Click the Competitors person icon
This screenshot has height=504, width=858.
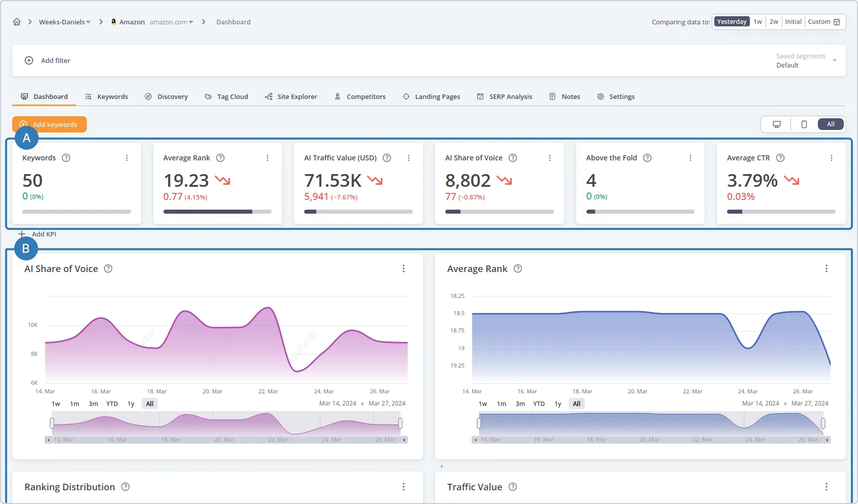click(x=337, y=96)
